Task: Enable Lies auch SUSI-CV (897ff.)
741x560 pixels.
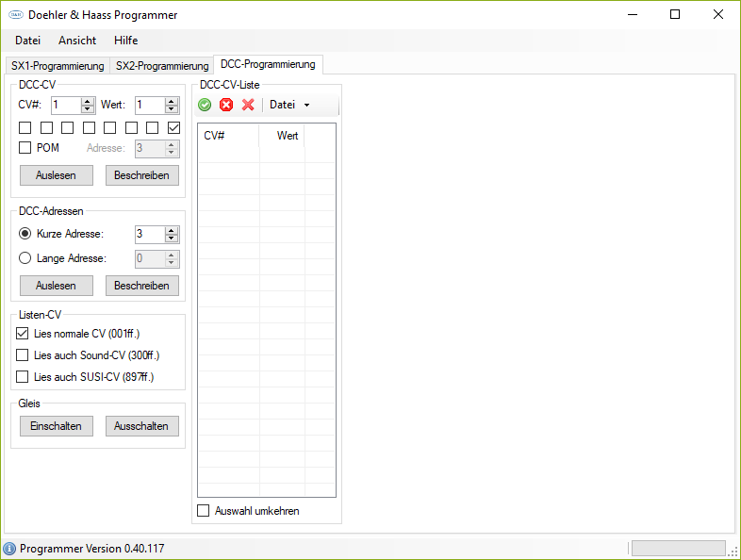Action: pos(23,377)
